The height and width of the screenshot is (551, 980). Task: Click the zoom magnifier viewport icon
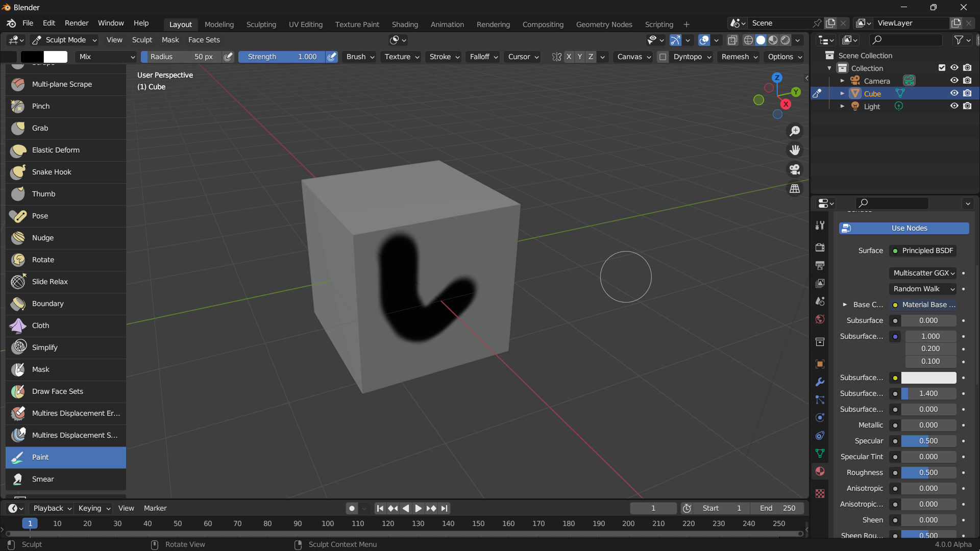coord(795,131)
